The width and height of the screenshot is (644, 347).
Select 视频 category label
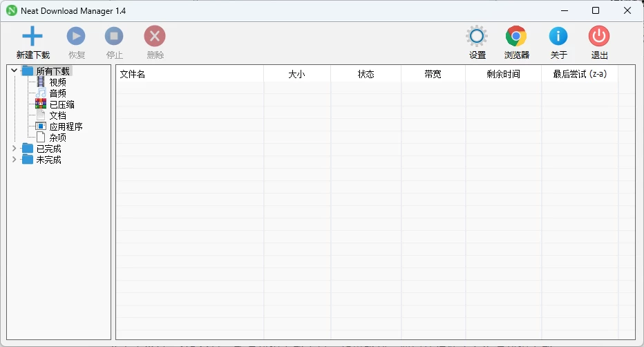[x=57, y=82]
